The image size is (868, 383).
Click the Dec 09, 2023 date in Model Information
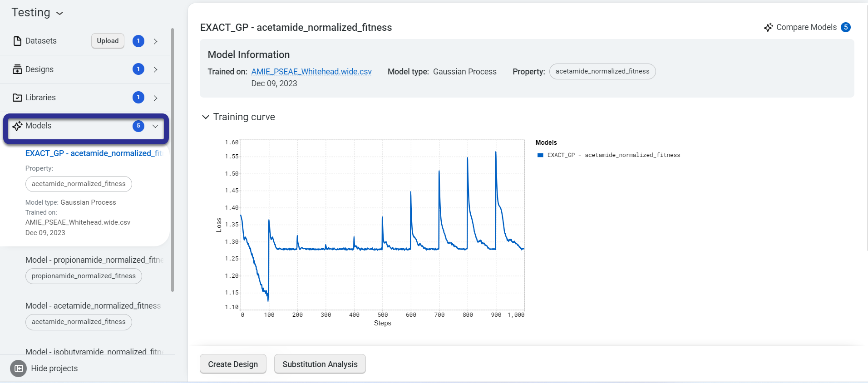click(274, 83)
